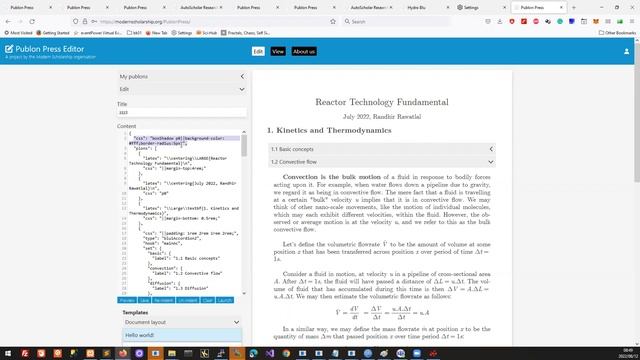Open the user account icon

coord(626,51)
